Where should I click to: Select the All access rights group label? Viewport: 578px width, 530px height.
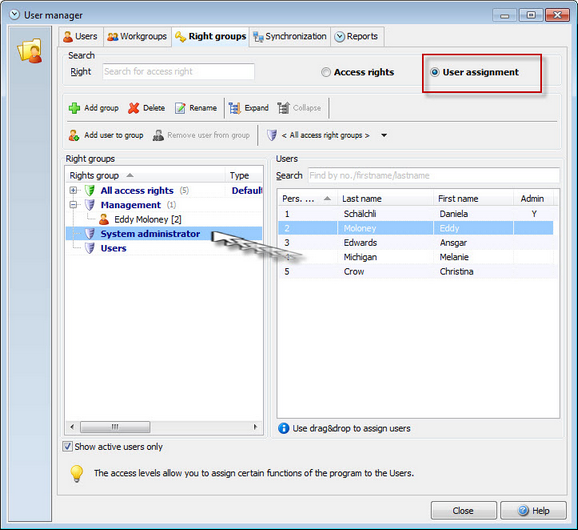[x=137, y=191]
